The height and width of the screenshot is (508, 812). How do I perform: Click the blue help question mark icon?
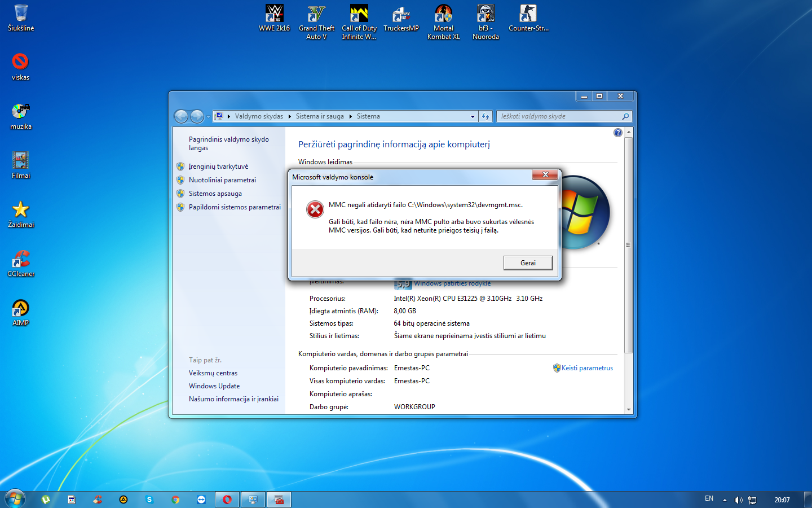tap(618, 133)
